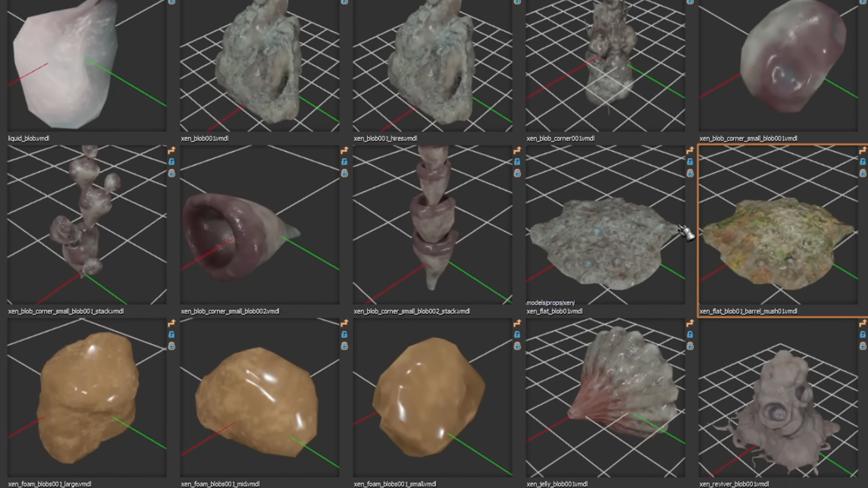Click the xen_reviver_blob001.vmdl file name
Viewport: 868px width, 488px height.
tap(734, 484)
